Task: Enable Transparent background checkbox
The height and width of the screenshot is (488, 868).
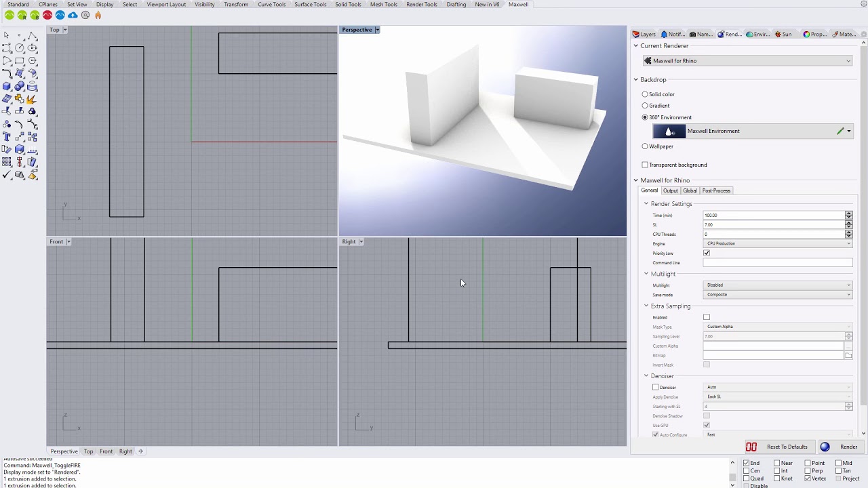Action: click(645, 165)
